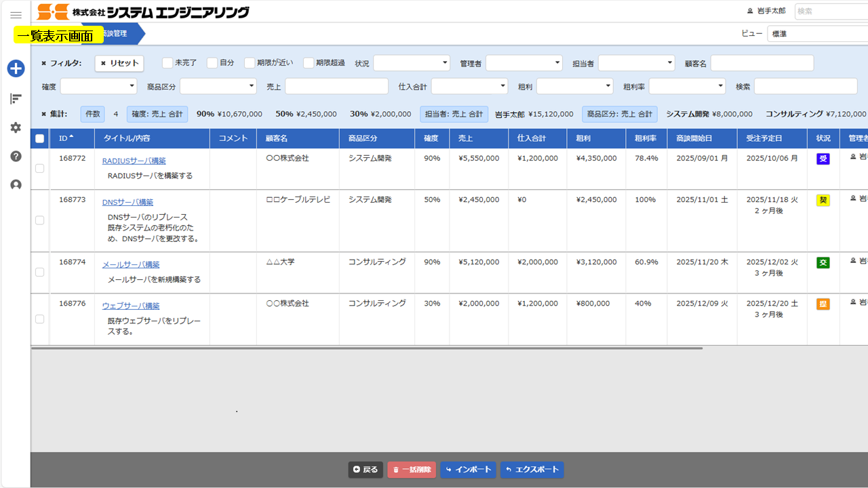Viewport: 868px width, 488px height.
Task: Click the orange status badge for ウェブサーバ構築
Action: tap(823, 304)
